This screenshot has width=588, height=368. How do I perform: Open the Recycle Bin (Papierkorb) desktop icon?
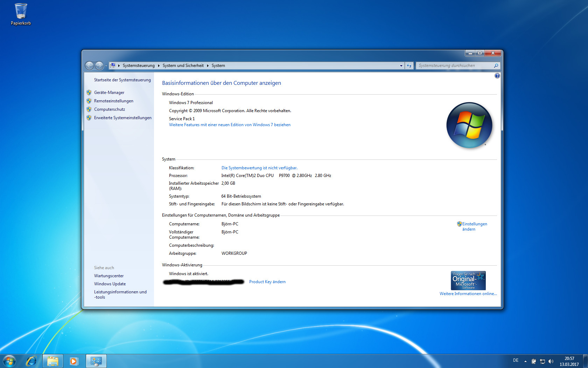click(21, 14)
